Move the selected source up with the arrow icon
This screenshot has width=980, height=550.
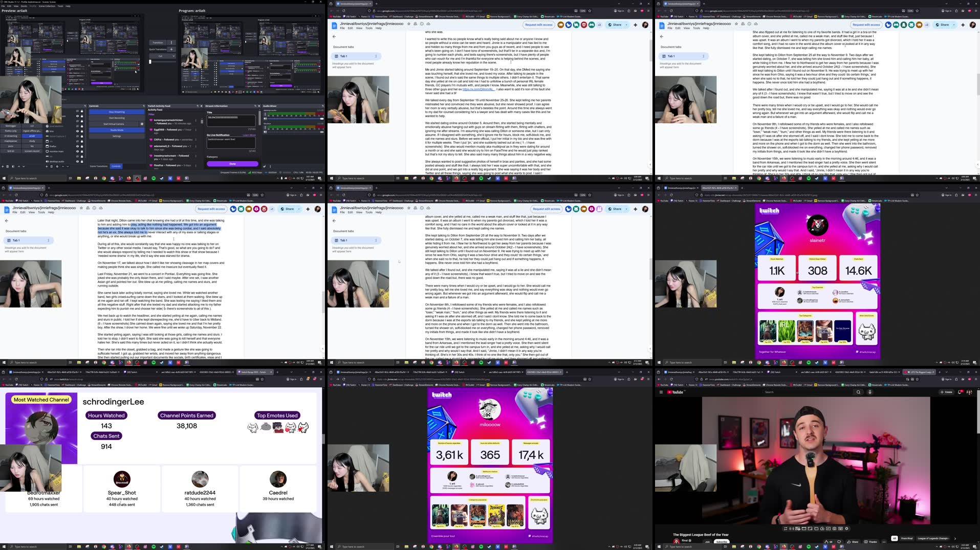62,167
